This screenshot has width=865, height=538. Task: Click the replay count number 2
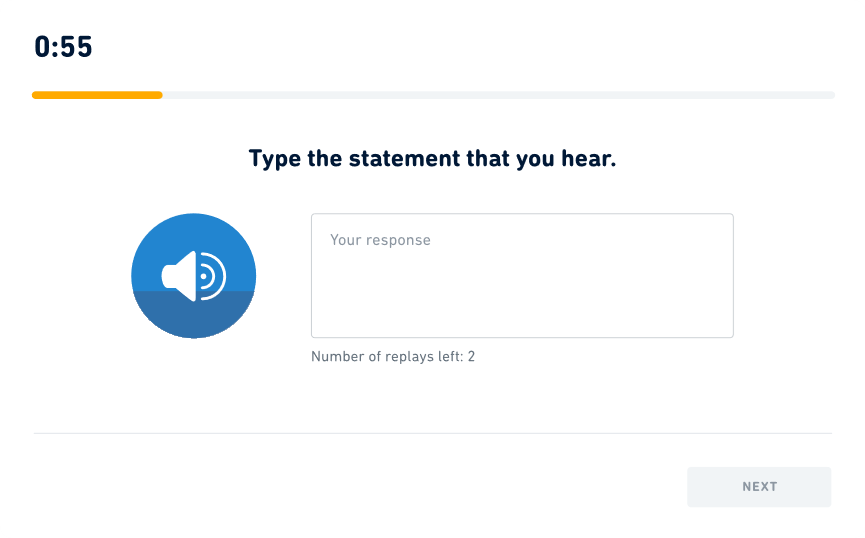pyautogui.click(x=471, y=356)
